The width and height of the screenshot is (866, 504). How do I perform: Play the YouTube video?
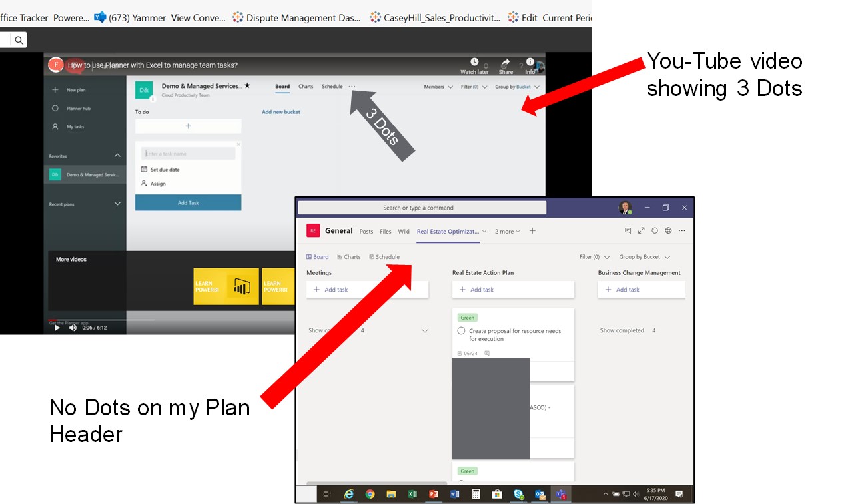(57, 328)
